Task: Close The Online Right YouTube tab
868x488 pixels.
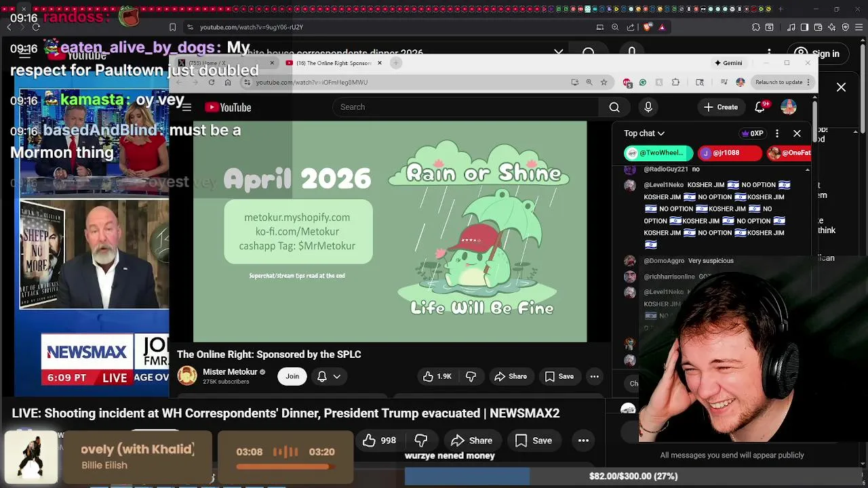Action: pos(380,63)
